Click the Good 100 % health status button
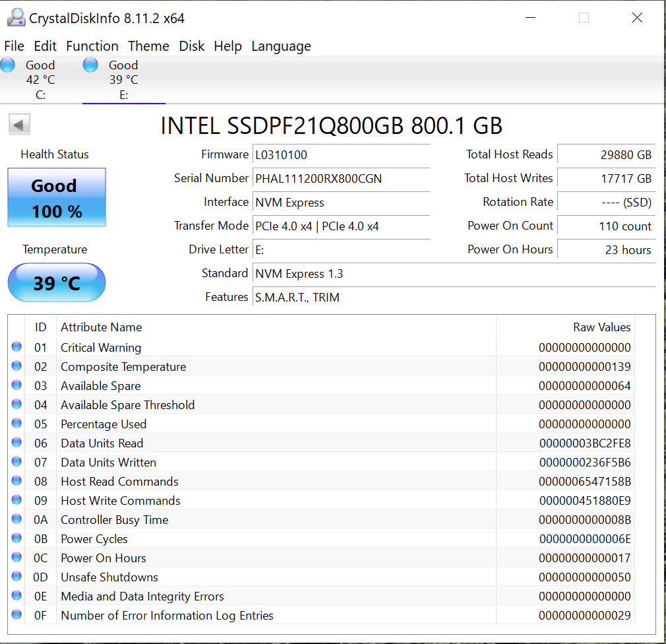666x644 pixels. (x=57, y=198)
